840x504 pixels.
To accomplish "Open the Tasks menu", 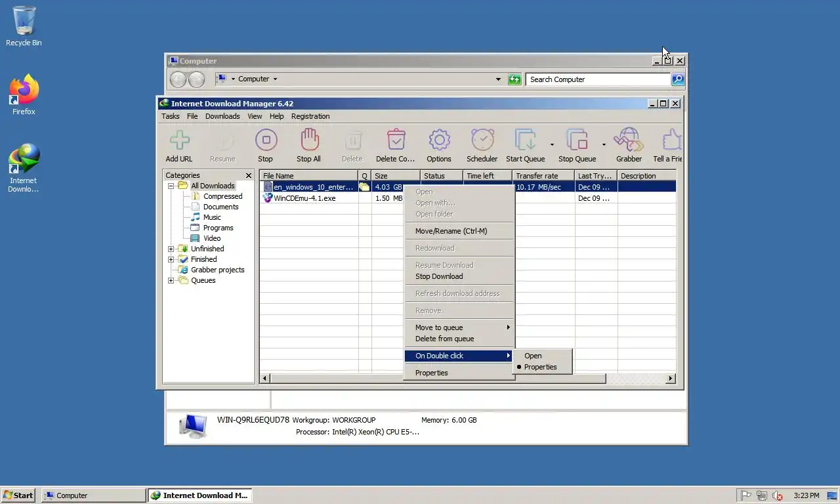I will 171,116.
